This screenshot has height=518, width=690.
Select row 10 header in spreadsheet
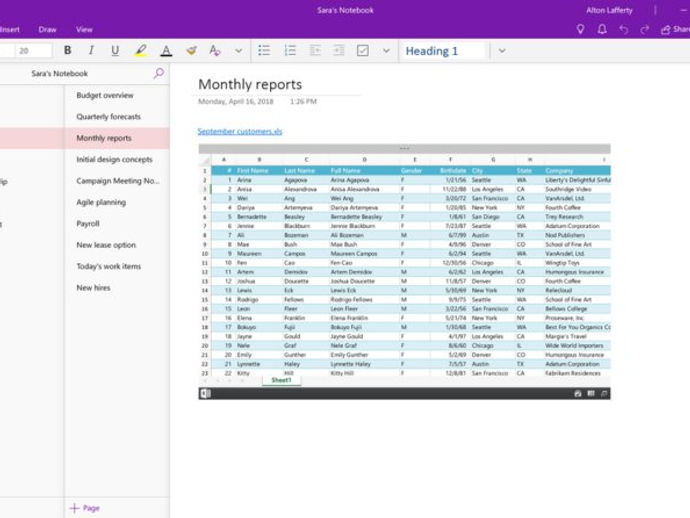pos(205,254)
